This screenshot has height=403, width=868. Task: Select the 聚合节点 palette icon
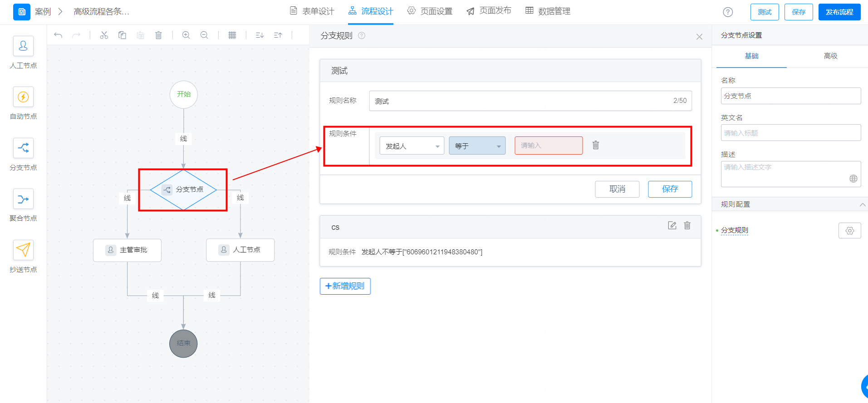[23, 199]
